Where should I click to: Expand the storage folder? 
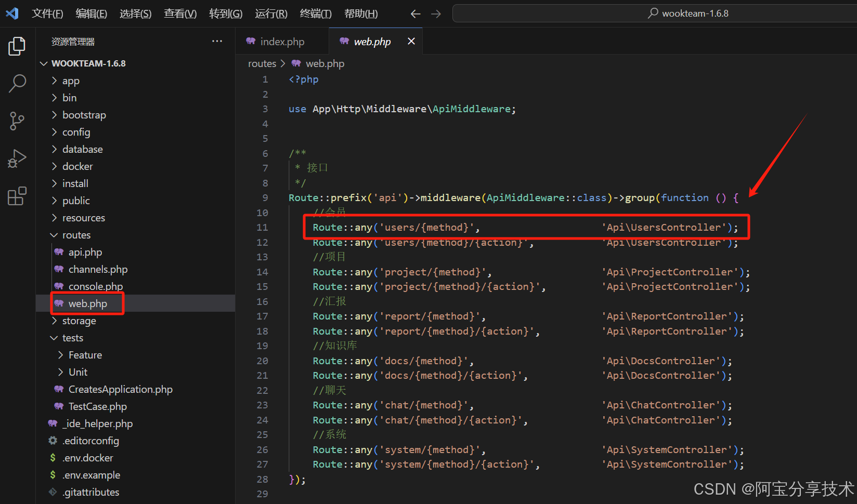click(x=135, y=321)
